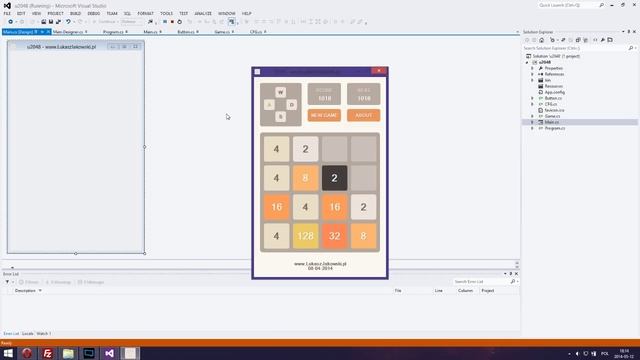Open the FILE menu
The width and height of the screenshot is (640, 360).
pyautogui.click(x=7, y=13)
